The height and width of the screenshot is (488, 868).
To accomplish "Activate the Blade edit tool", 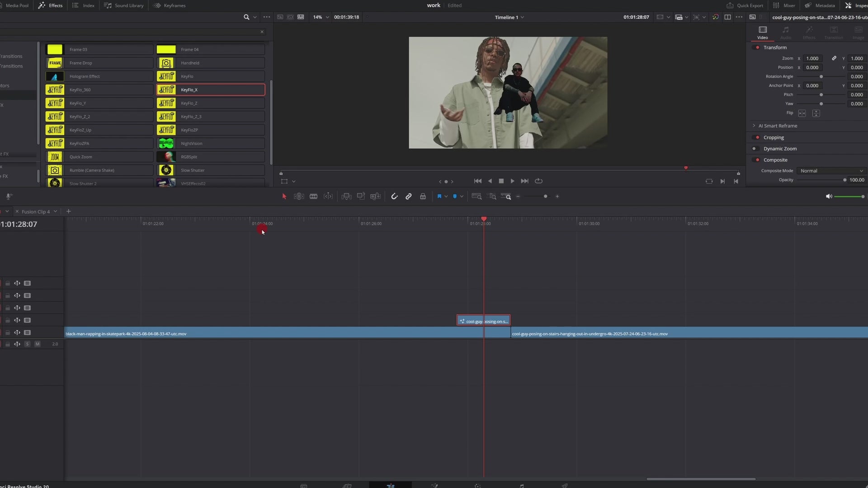I will pos(313,197).
